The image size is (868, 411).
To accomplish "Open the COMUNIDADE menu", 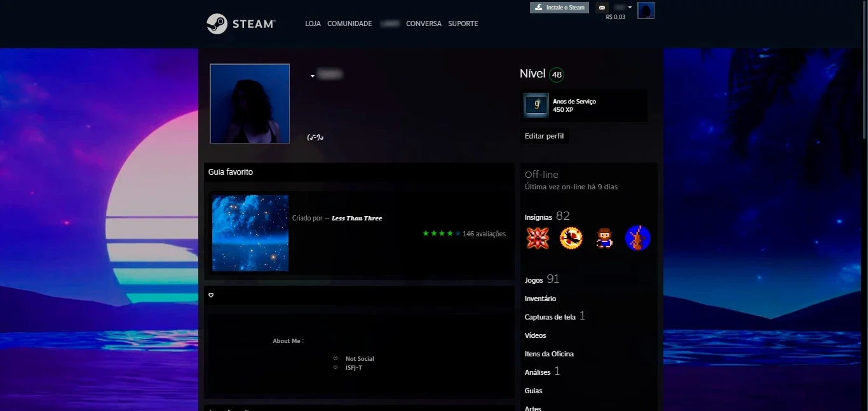I will 349,24.
